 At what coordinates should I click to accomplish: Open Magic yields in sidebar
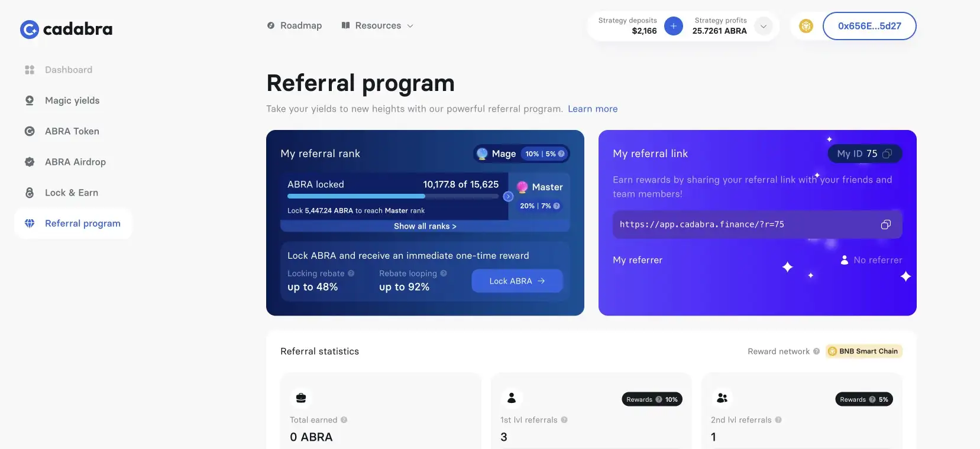click(72, 100)
